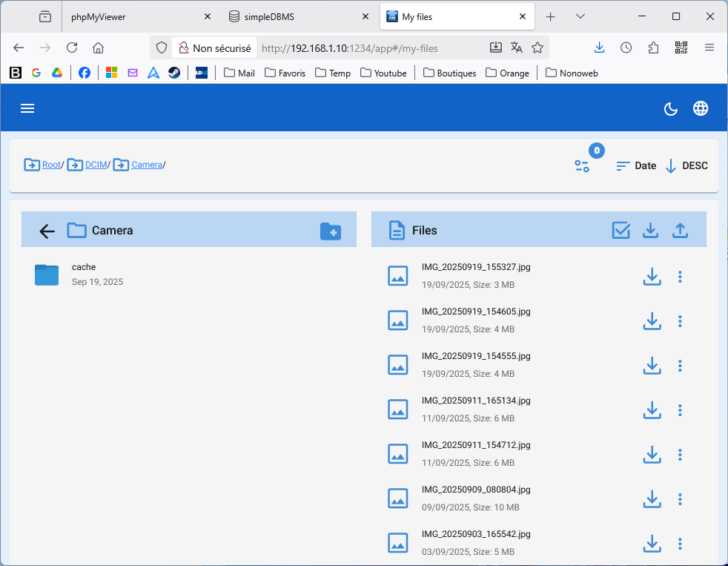Click the new folder icon

click(330, 231)
